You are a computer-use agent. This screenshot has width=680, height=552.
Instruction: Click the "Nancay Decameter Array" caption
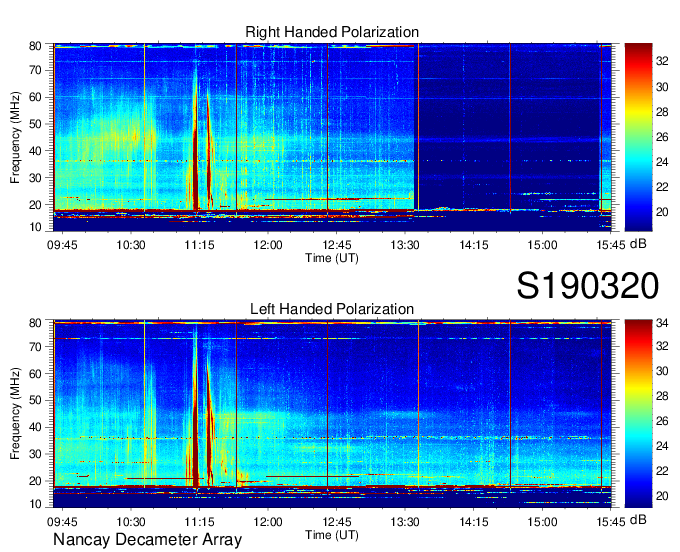tap(147, 540)
